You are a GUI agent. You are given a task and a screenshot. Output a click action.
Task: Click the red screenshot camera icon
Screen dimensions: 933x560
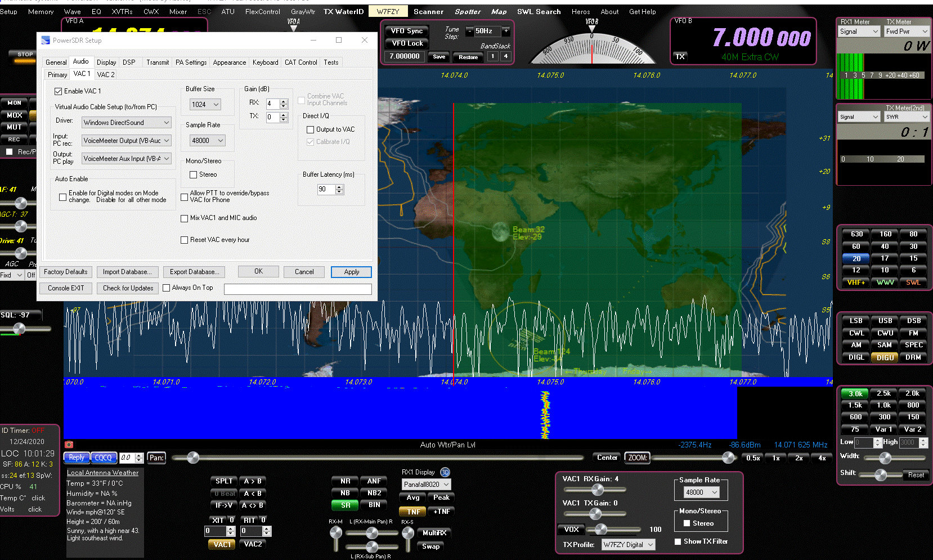click(x=69, y=444)
